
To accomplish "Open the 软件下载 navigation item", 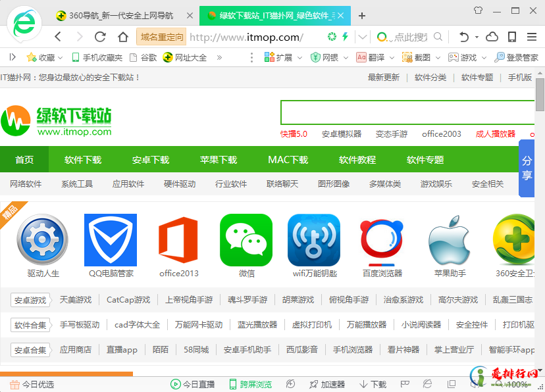I will [x=83, y=159].
